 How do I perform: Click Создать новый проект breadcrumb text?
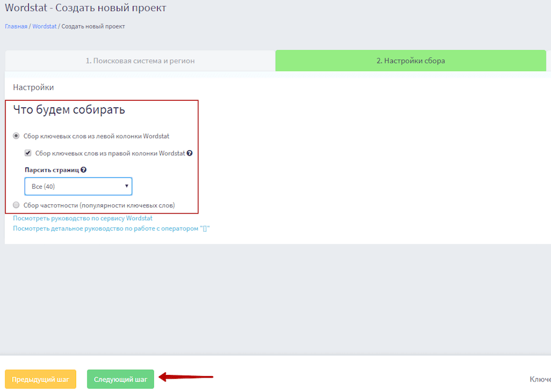coord(93,26)
